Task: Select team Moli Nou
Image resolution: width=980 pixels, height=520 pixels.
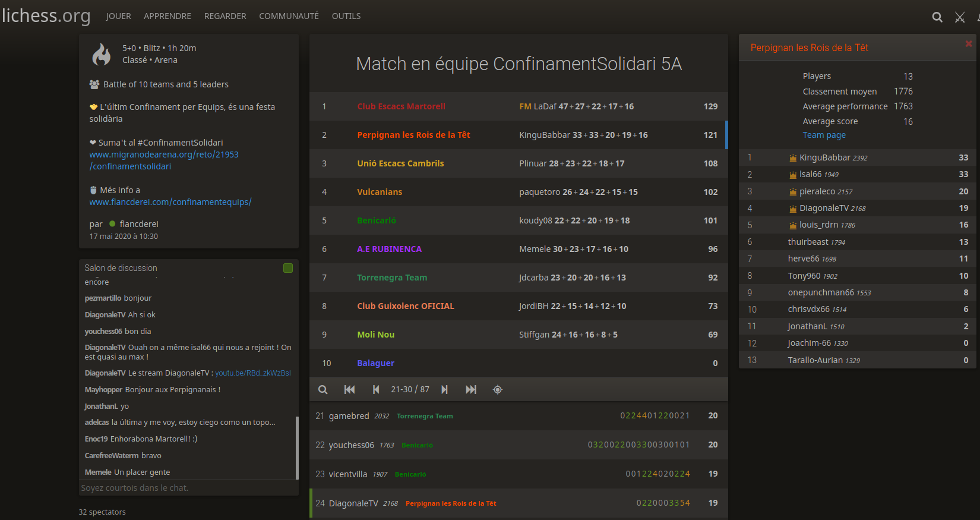Action: [x=375, y=335]
